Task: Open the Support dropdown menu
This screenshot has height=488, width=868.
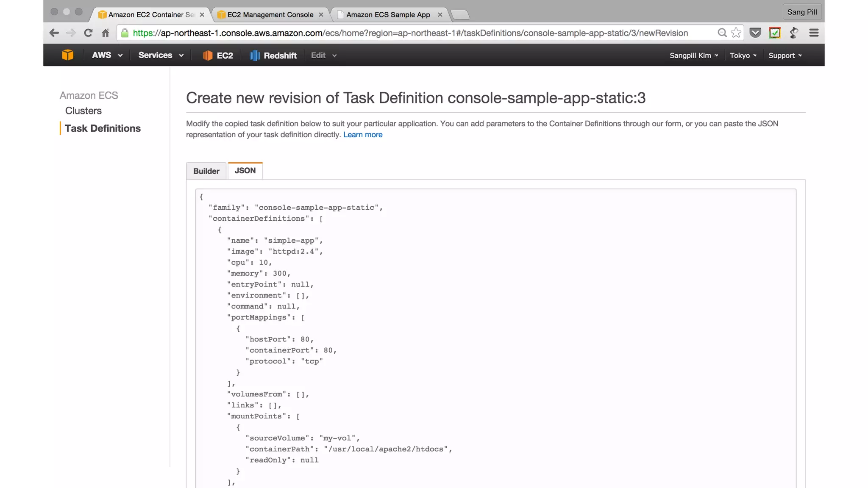Action: point(785,55)
